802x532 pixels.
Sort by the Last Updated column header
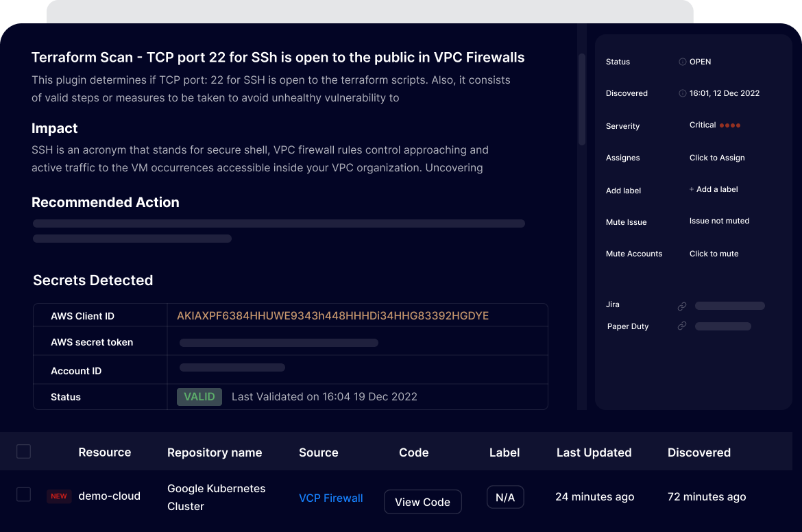click(x=594, y=452)
